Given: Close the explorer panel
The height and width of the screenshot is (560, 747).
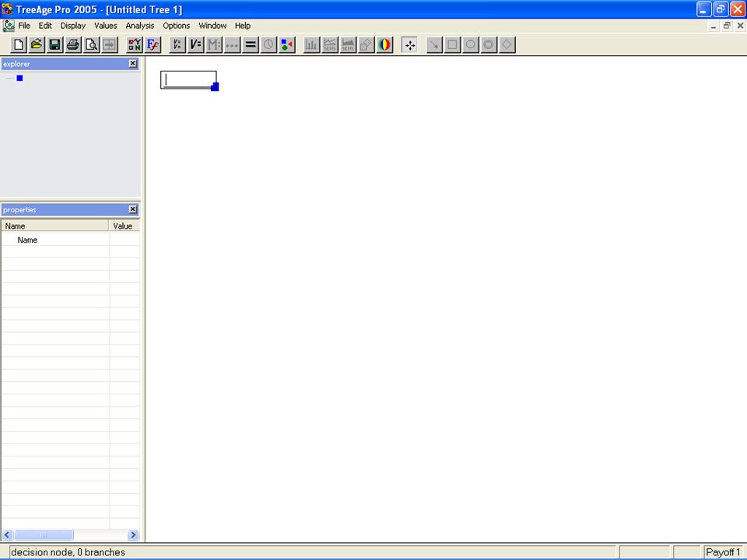Looking at the screenshot, I should coord(133,63).
